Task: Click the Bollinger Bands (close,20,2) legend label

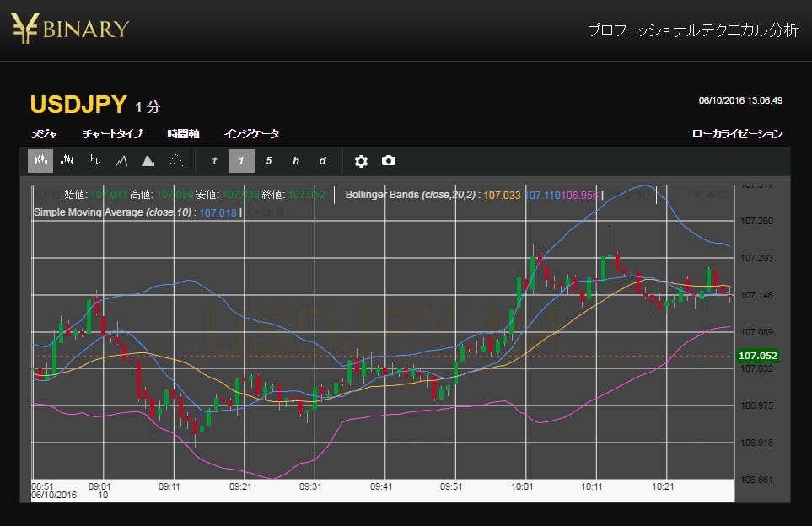Action: click(410, 195)
